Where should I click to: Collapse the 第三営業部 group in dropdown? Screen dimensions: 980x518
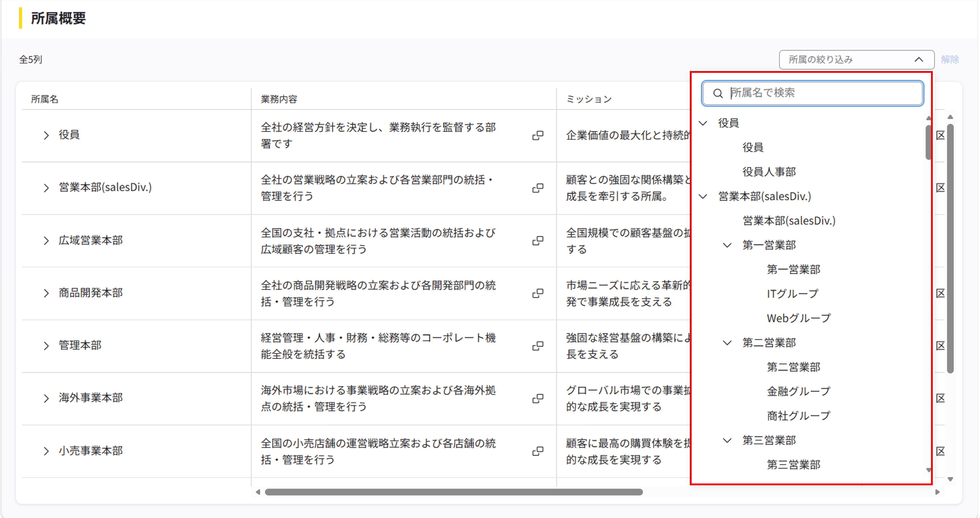pyautogui.click(x=727, y=440)
